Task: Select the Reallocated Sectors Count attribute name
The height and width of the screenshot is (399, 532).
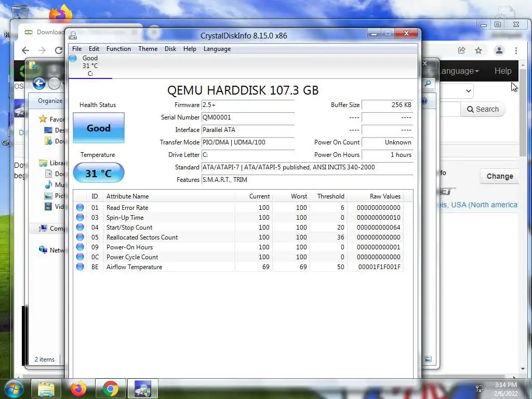Action: pos(142,237)
